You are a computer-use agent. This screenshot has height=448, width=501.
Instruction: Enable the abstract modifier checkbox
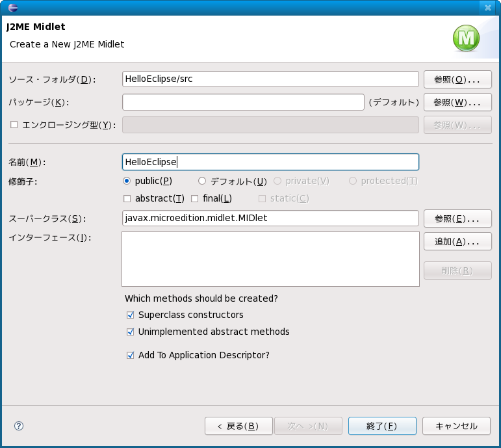127,198
